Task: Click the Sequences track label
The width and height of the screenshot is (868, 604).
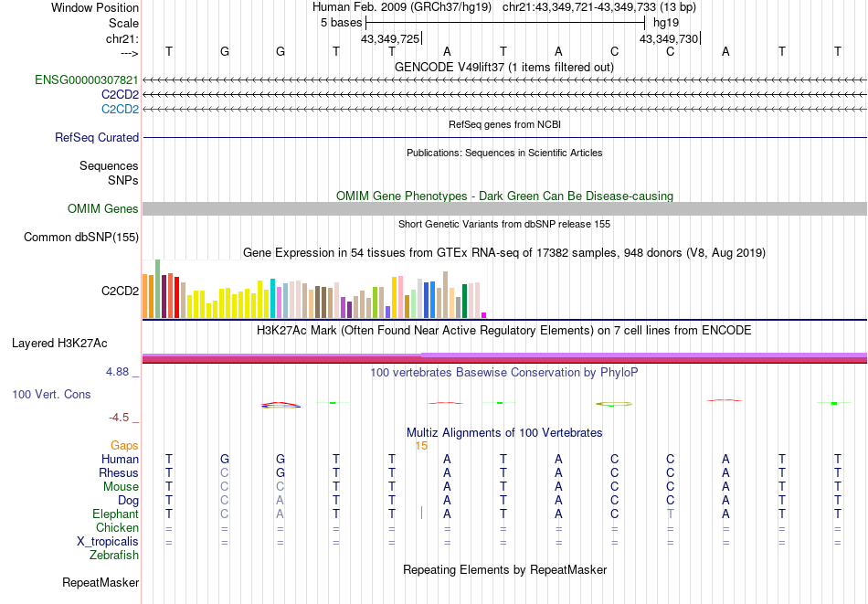Action: 109,165
